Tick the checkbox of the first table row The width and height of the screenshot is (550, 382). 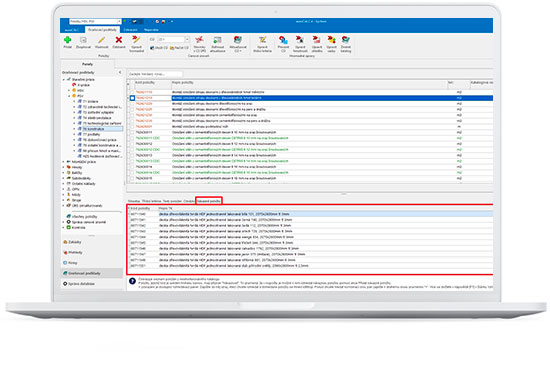[132, 92]
